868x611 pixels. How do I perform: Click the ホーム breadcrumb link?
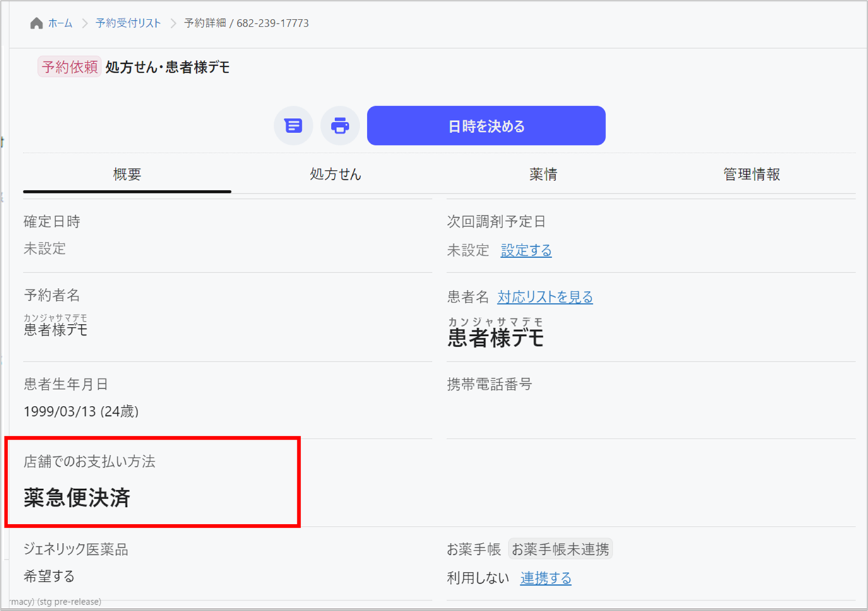point(60,23)
